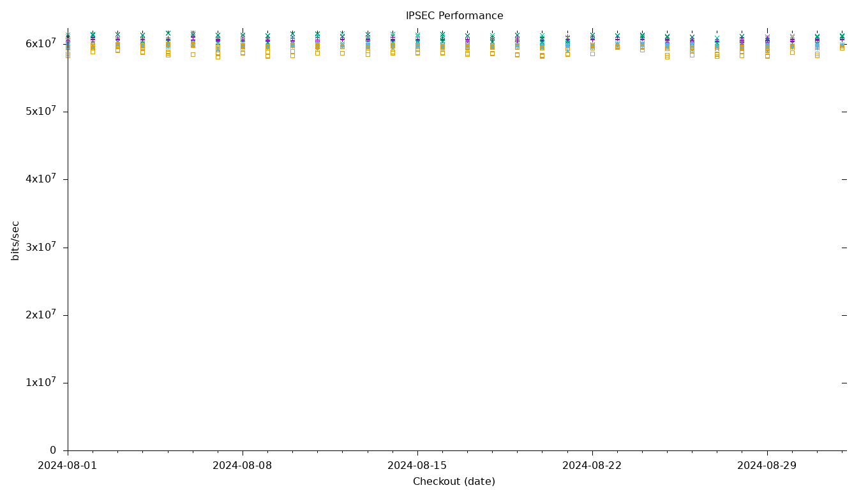Select the 2024-08-29 x-axis date label
The height and width of the screenshot is (490, 868).
point(767,466)
